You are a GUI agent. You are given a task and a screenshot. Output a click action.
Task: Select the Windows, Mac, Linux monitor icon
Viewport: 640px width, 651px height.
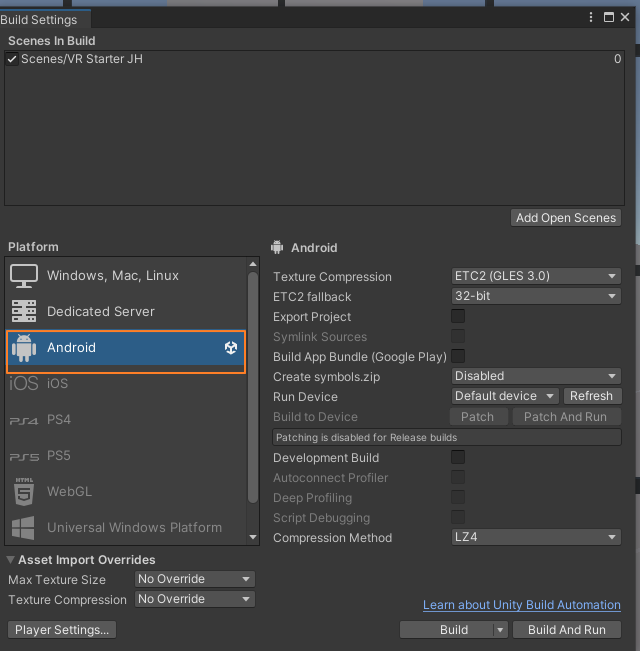point(24,276)
